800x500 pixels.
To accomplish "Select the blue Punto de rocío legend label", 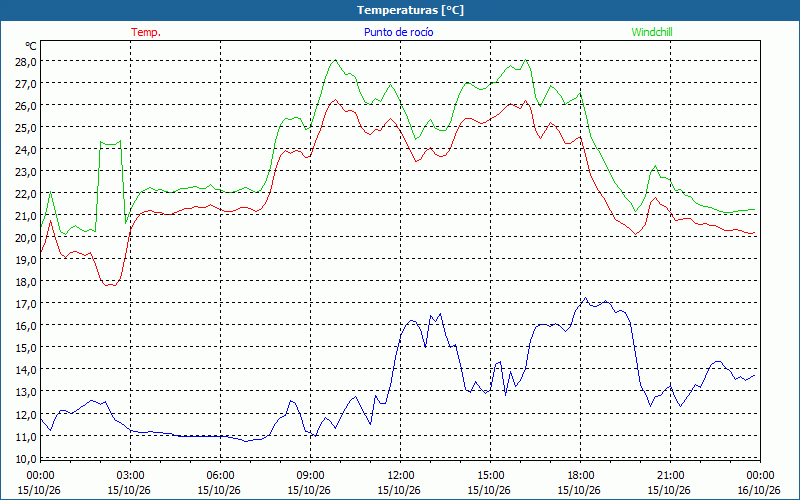I will point(398,32).
